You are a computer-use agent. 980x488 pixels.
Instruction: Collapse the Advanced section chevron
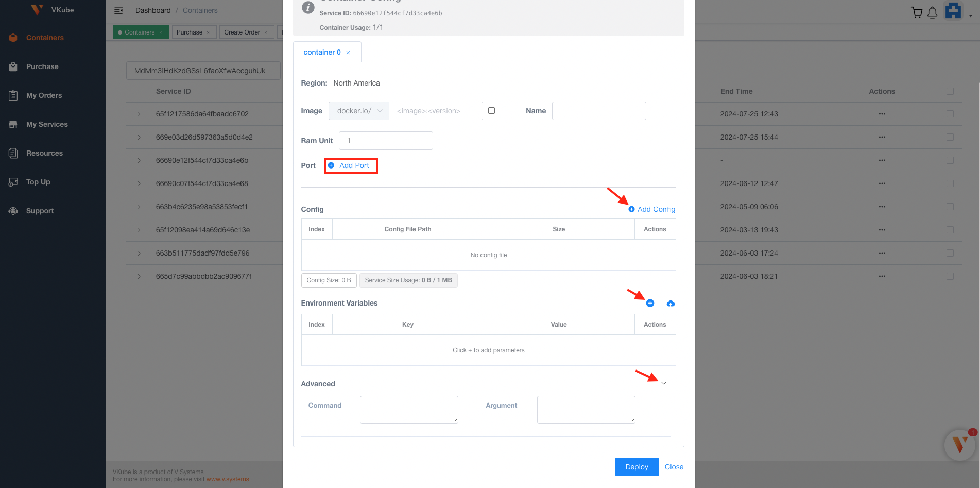coord(663,383)
